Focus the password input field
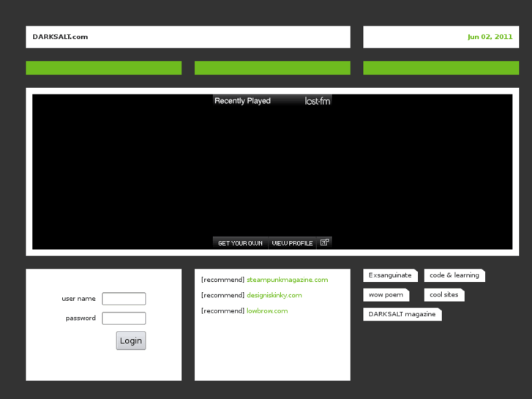 click(x=124, y=318)
